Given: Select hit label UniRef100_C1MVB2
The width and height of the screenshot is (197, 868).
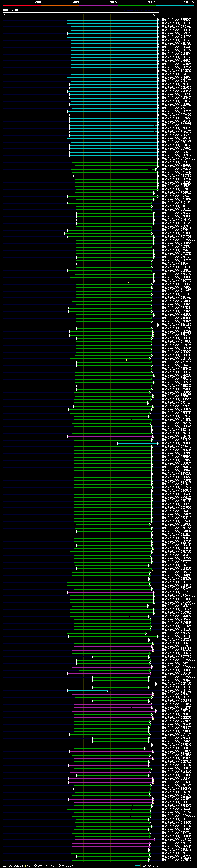Looking at the screenshot, I should pyautogui.click(x=177, y=179).
